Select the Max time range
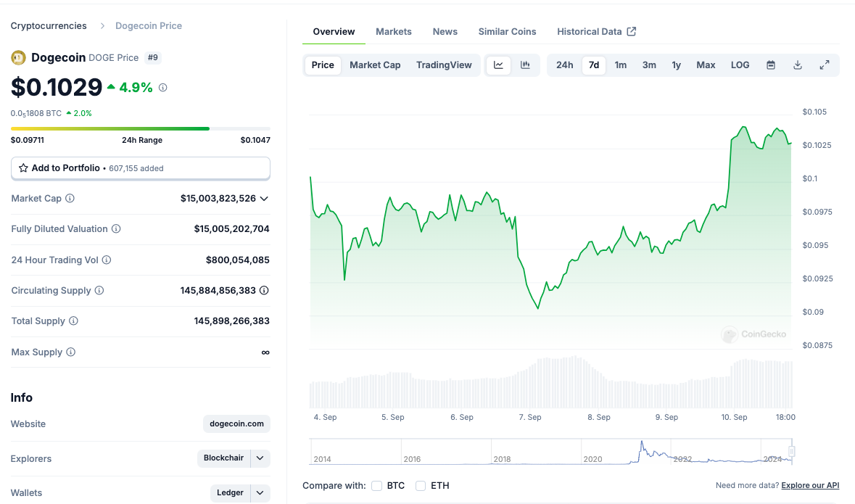855x504 pixels. coord(706,65)
